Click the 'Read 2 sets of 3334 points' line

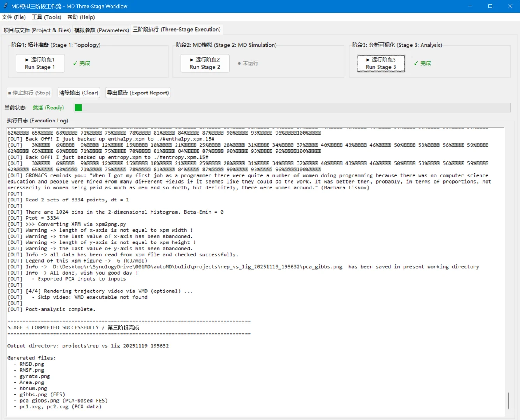click(68, 199)
